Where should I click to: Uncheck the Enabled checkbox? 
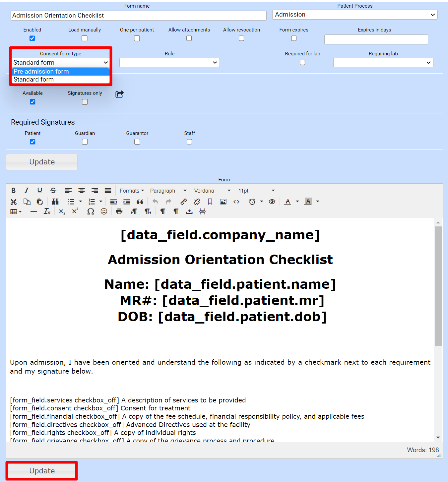tap(32, 38)
